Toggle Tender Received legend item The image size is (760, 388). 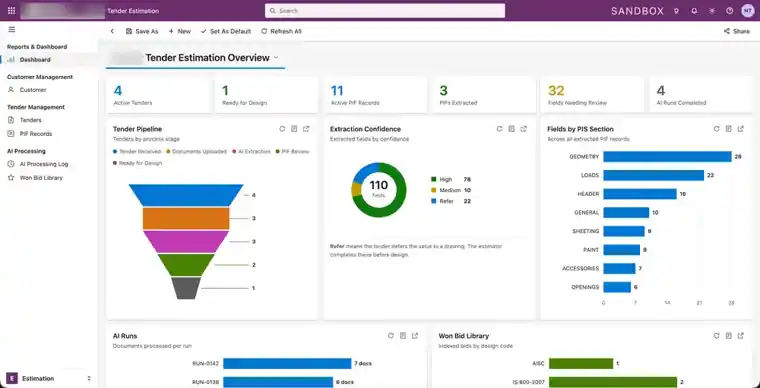[x=137, y=152]
